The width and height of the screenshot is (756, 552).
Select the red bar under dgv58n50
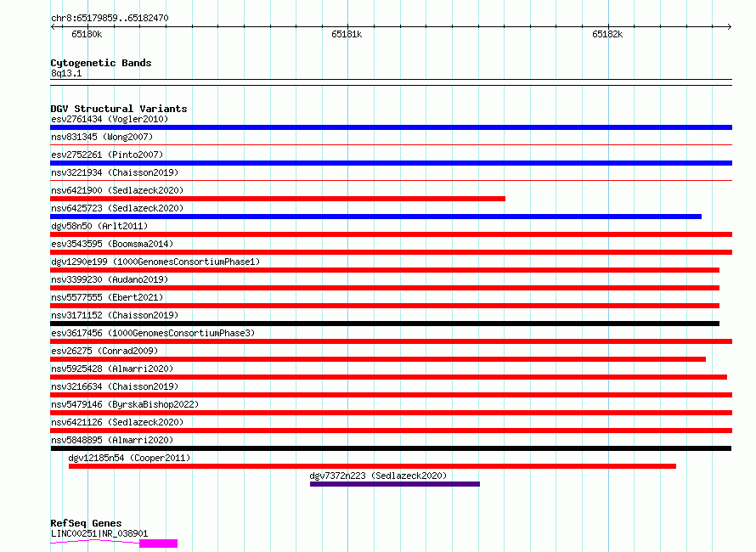(391, 234)
